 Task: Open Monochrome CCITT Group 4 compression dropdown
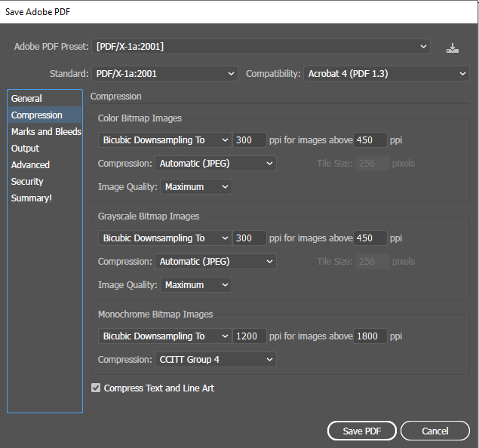point(216,360)
